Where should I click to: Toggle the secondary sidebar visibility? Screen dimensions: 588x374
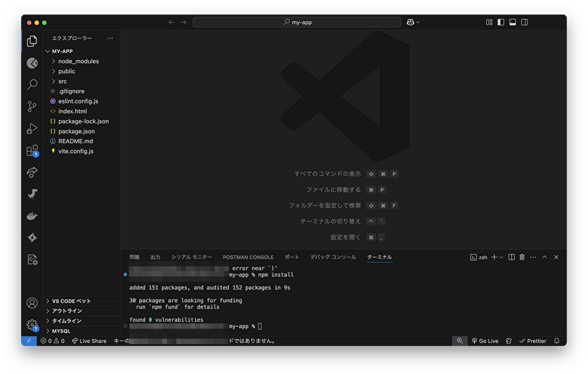[524, 22]
